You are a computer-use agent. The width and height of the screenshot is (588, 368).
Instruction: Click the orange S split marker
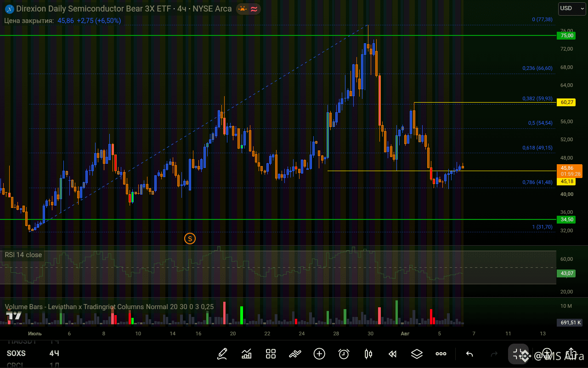tap(190, 238)
